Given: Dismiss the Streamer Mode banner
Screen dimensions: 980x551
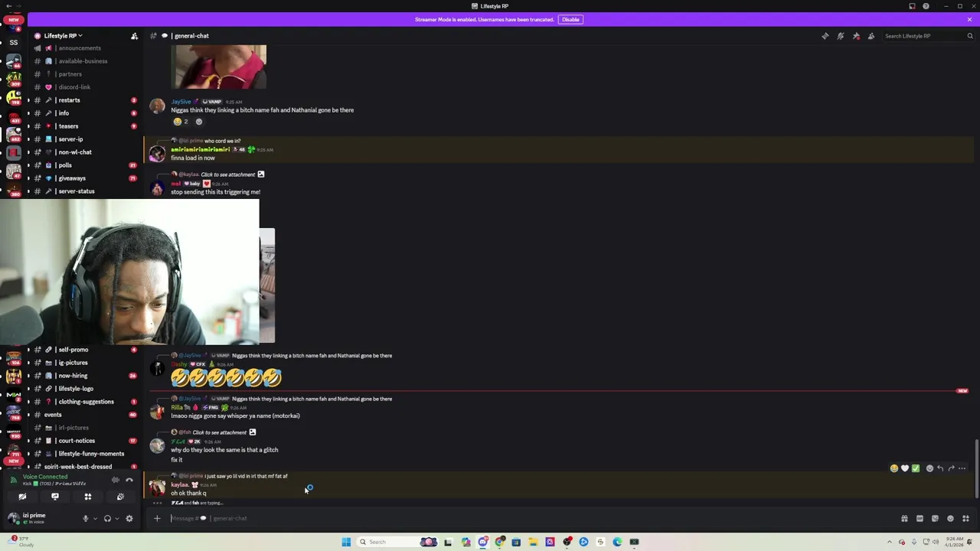Looking at the screenshot, I should [x=969, y=19].
